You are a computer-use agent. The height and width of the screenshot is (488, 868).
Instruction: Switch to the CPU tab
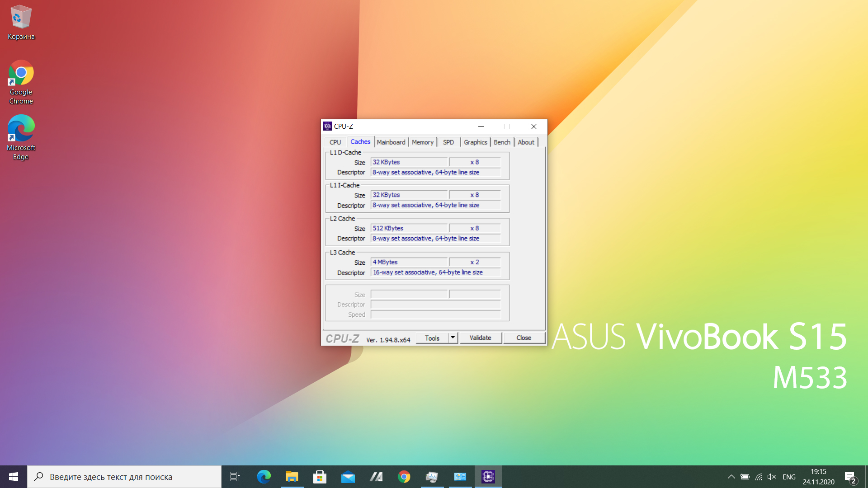point(335,142)
